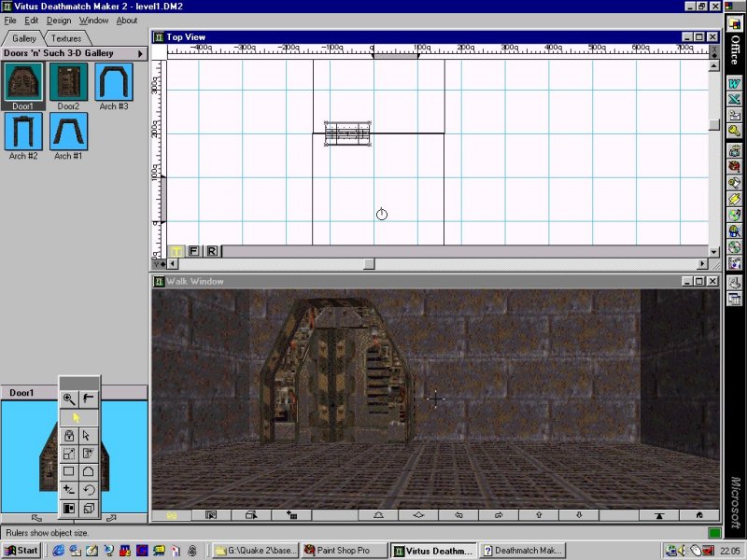Click the taskbar clock showing 22.05
This screenshot has width=747, height=560.
pyautogui.click(x=729, y=551)
